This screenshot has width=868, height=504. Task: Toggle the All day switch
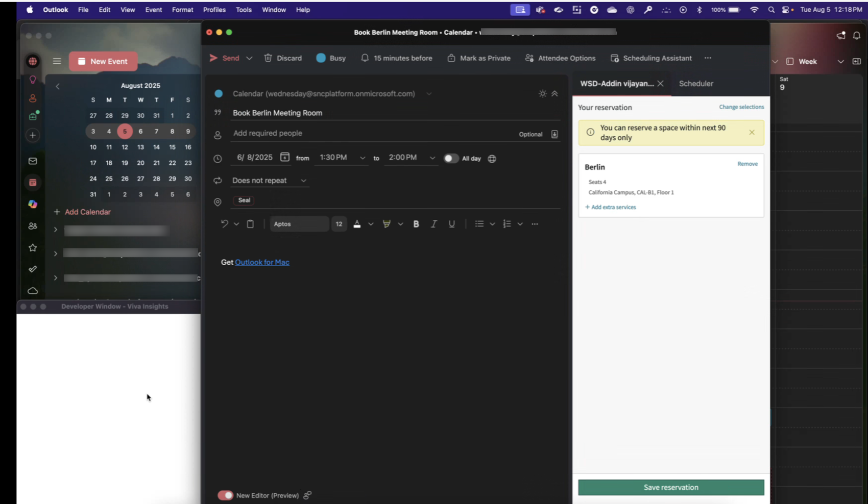click(451, 159)
